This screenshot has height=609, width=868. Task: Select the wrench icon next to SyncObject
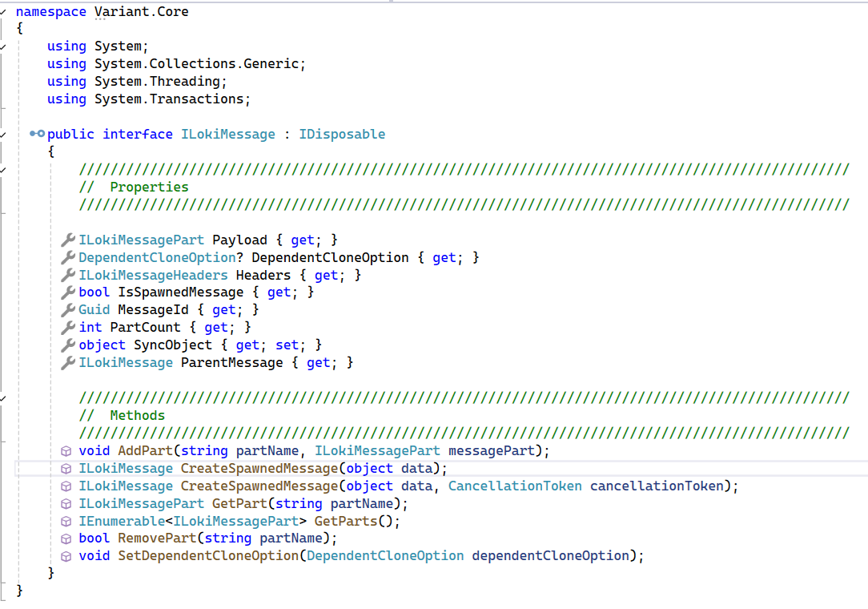point(68,345)
